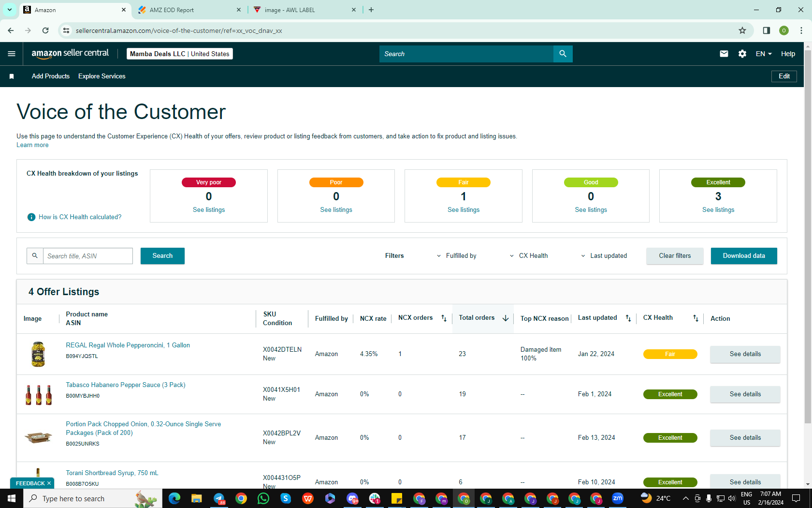
Task: Sort by NCX orders column arrows
Action: coord(444,318)
